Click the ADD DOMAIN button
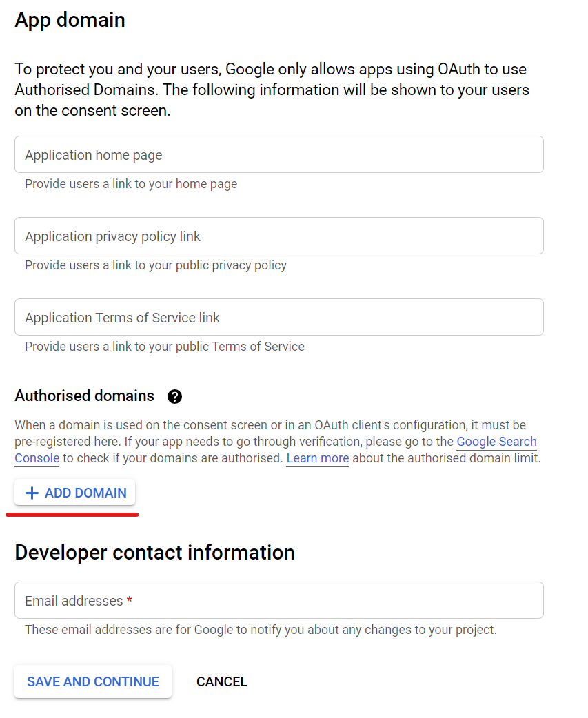This screenshot has height=718, width=588. pyautogui.click(x=74, y=492)
